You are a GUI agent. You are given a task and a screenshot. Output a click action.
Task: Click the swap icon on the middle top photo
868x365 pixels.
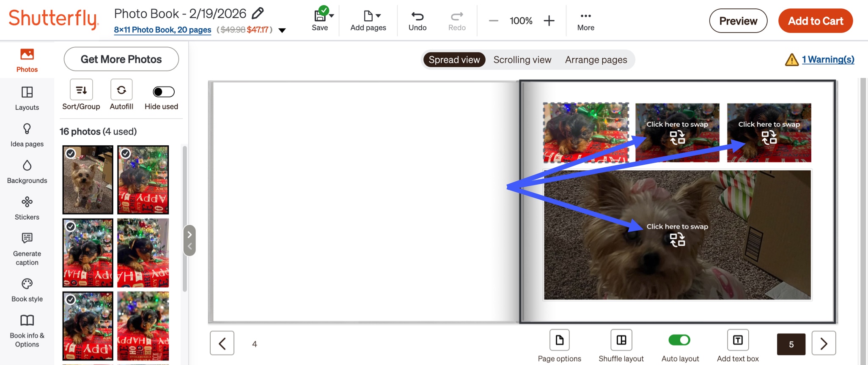[x=677, y=137]
